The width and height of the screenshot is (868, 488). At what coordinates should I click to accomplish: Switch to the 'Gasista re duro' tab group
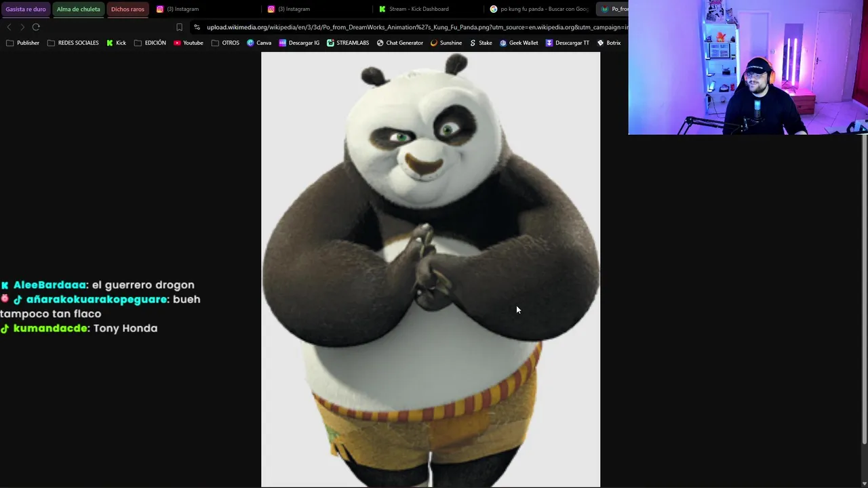pyautogui.click(x=26, y=9)
